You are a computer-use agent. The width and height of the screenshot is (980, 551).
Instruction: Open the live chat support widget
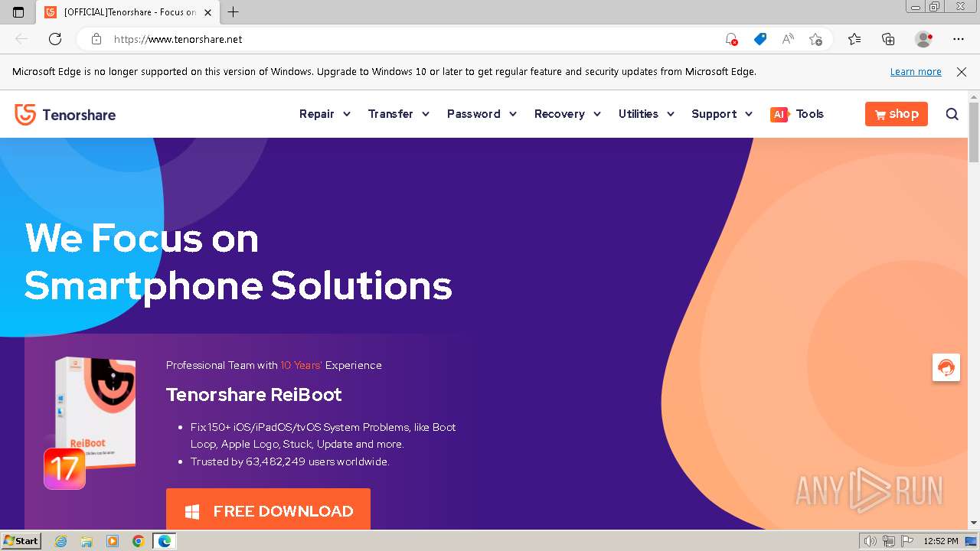[x=946, y=367]
